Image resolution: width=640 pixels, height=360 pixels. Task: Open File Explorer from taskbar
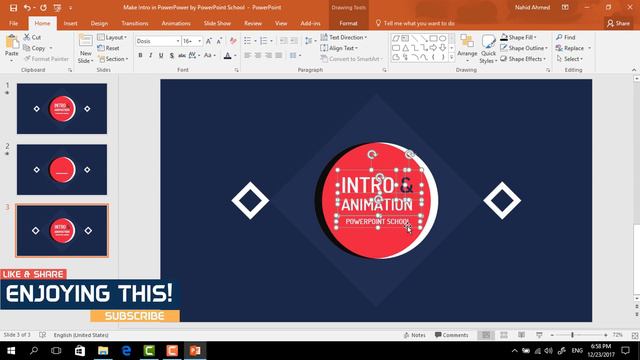coord(103,351)
